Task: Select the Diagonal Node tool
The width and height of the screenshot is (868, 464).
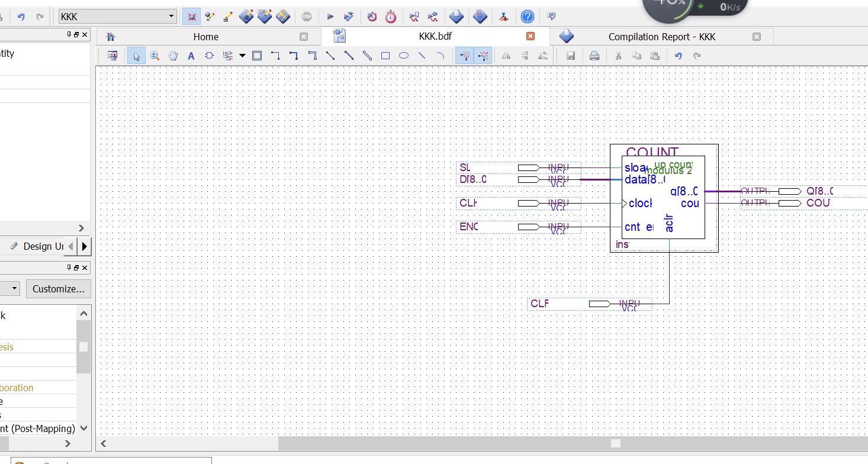Action: tap(330, 56)
